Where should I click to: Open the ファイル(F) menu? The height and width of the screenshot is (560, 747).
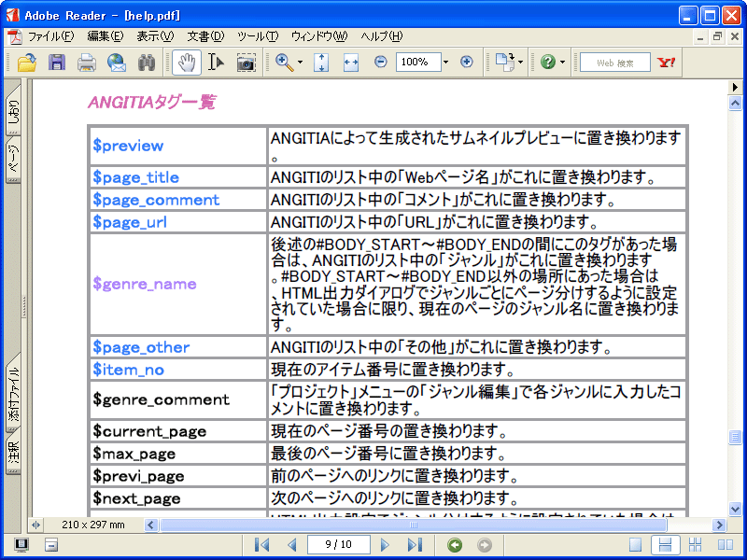51,36
